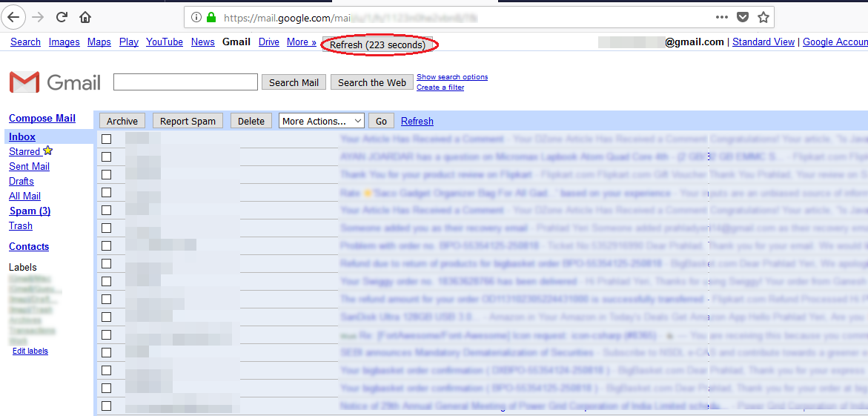Viewport: 868px width, 416px height.
Task: Click the Delete button
Action: [251, 121]
